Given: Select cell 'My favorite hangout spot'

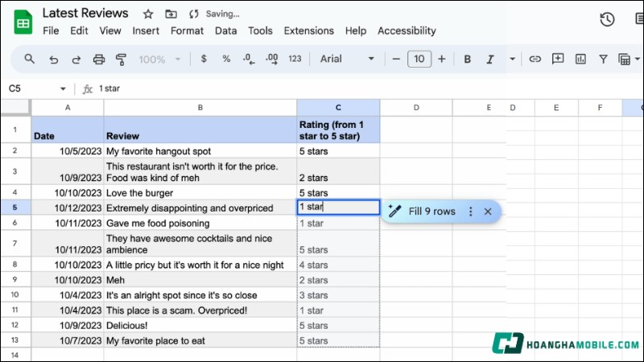Looking at the screenshot, I should coord(200,151).
